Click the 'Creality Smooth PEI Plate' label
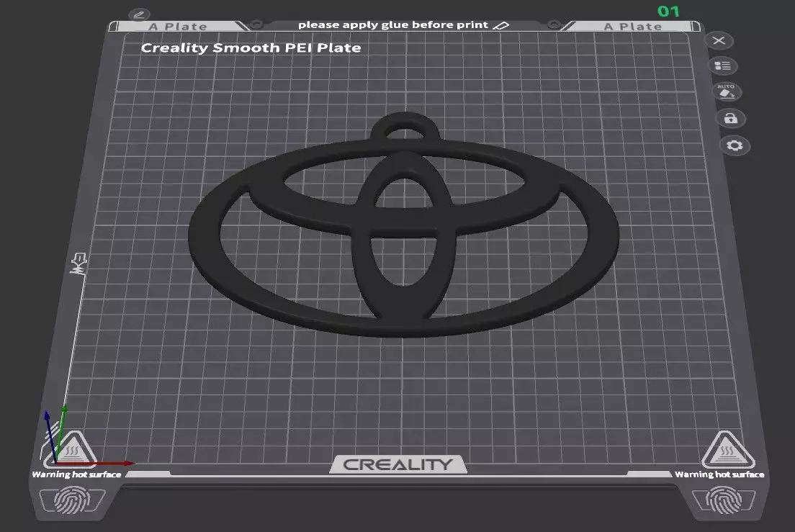Image resolution: width=795 pixels, height=532 pixels. pos(251,48)
